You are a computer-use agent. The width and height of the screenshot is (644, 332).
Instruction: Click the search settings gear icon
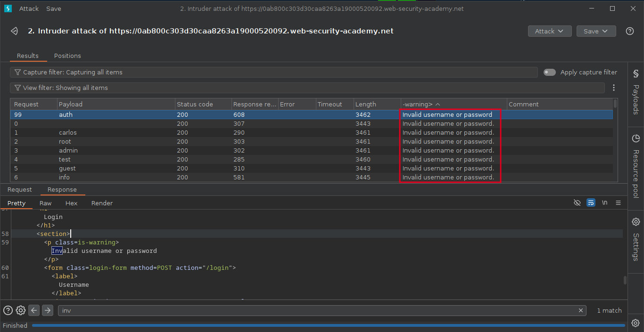[21, 310]
